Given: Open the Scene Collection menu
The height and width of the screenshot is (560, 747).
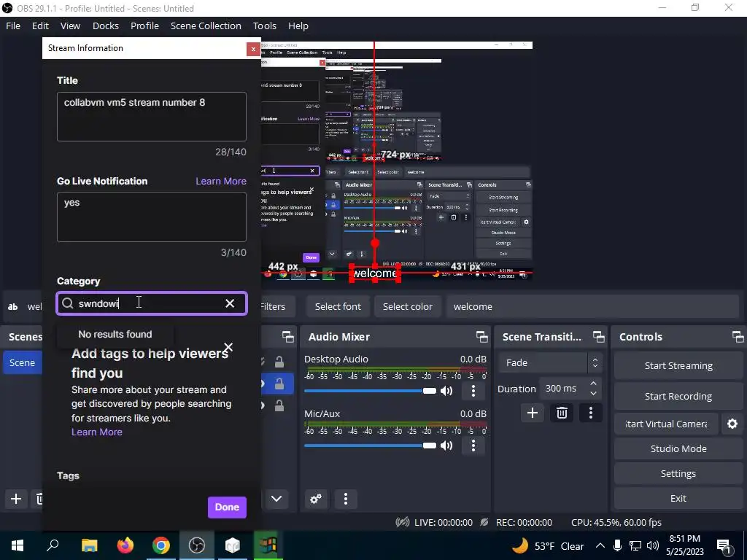Looking at the screenshot, I should (x=206, y=26).
